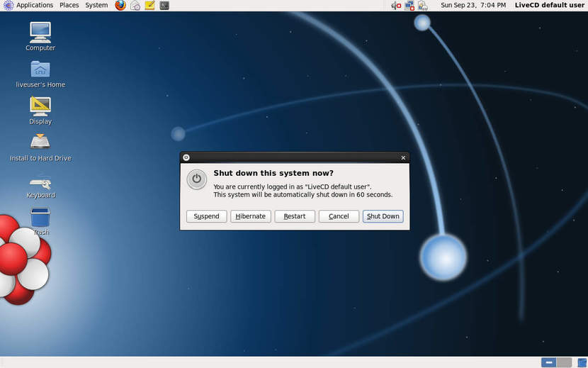
Task: Open the System menu
Action: [x=96, y=5]
